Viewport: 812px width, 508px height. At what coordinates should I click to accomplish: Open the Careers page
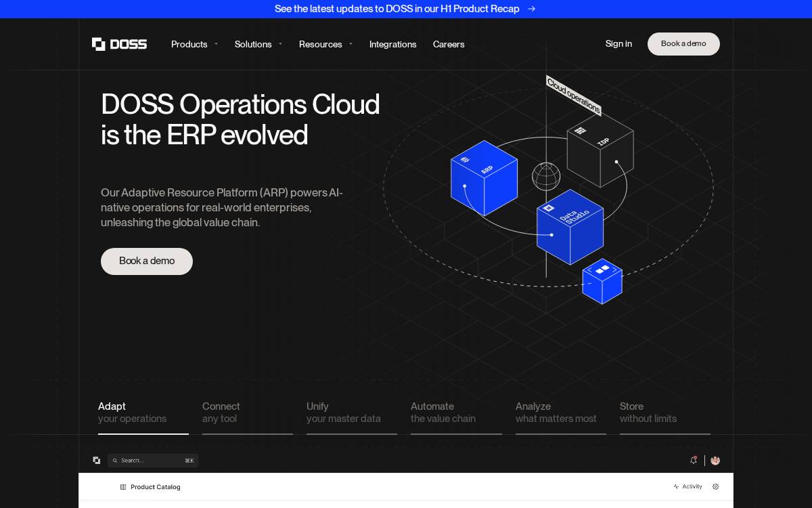[x=449, y=44]
